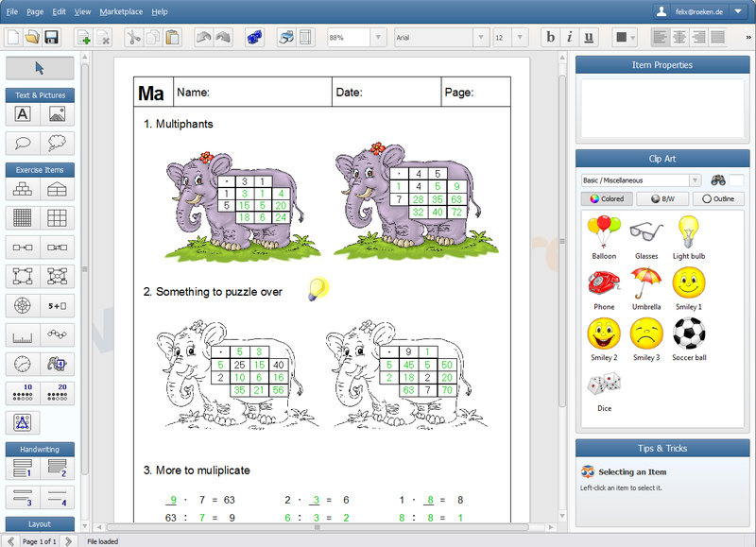Insert the counting dots to 10 item
This screenshot has width=756, height=547.
point(23,393)
